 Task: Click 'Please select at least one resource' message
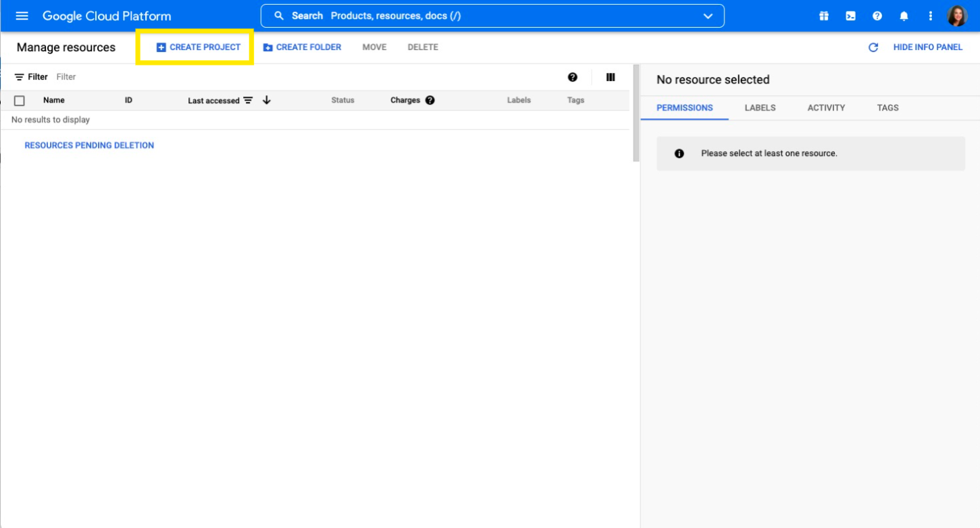[769, 153]
